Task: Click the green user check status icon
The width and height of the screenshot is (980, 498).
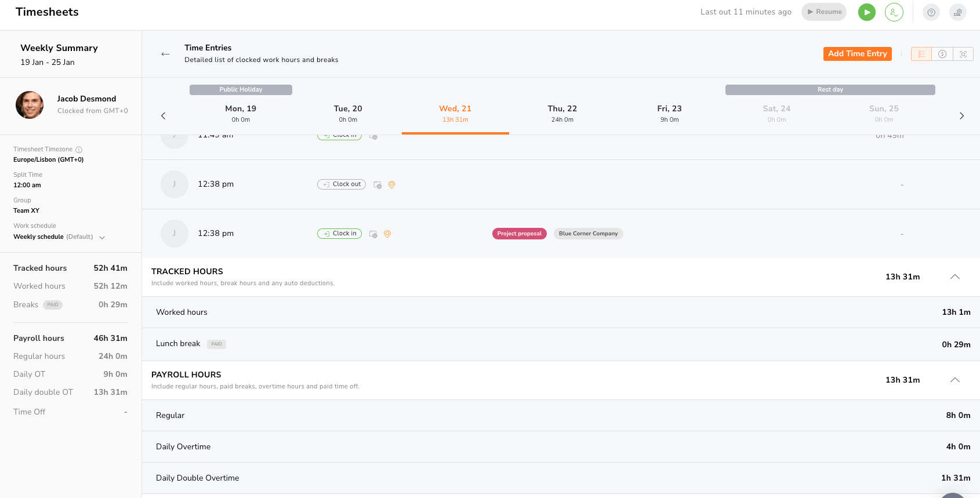Action: (x=894, y=12)
